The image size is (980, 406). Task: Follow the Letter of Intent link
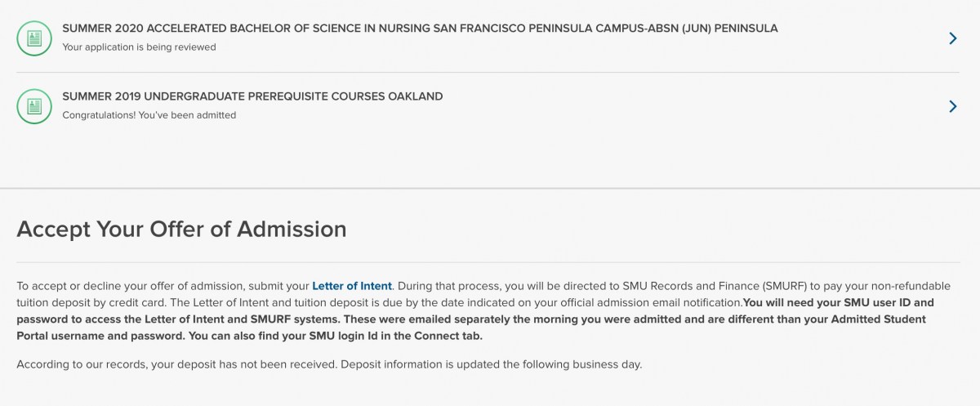pos(352,286)
